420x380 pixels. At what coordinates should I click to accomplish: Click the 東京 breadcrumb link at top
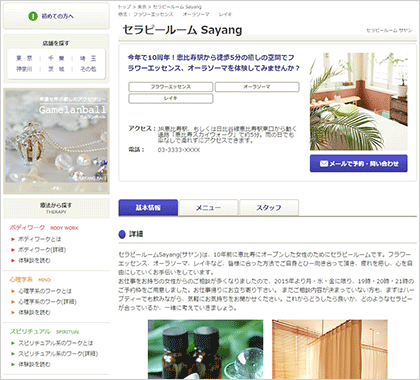pyautogui.click(x=142, y=7)
